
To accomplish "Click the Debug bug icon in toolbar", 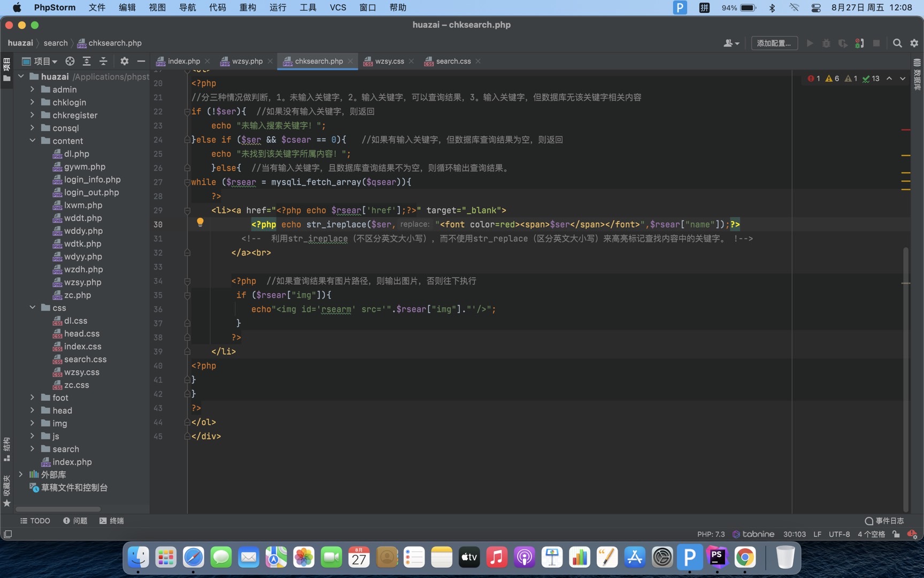I will click(x=826, y=43).
